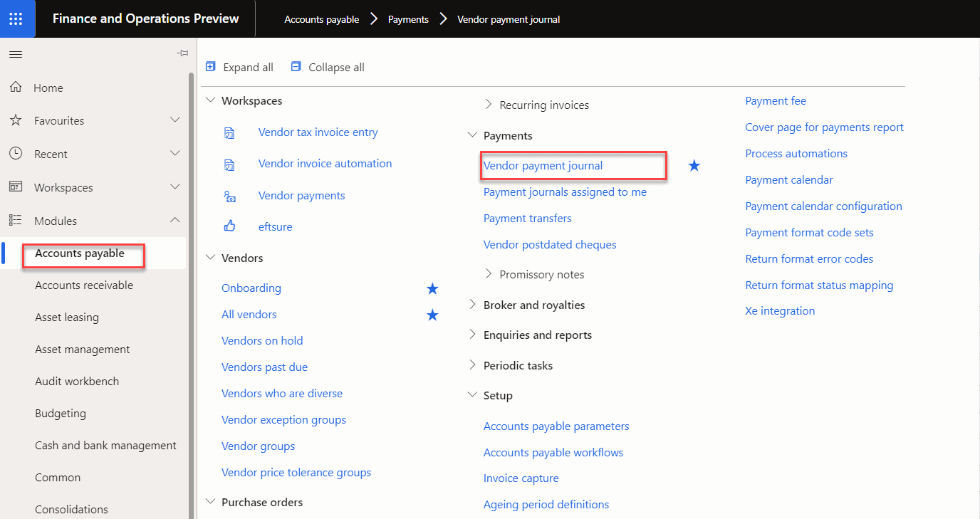This screenshot has height=519, width=980.
Task: Click the pin icon of navigation pane
Action: pos(182,53)
